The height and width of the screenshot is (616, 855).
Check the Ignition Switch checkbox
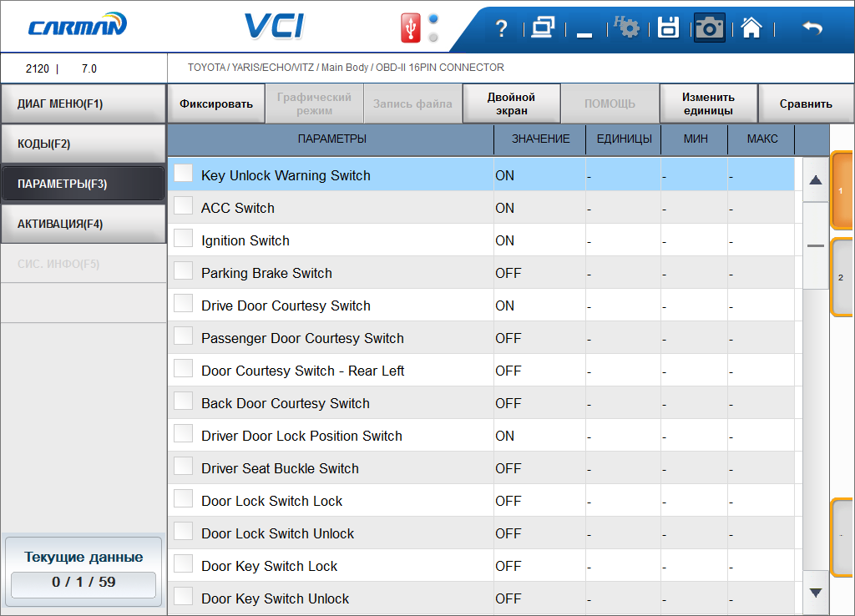point(183,238)
